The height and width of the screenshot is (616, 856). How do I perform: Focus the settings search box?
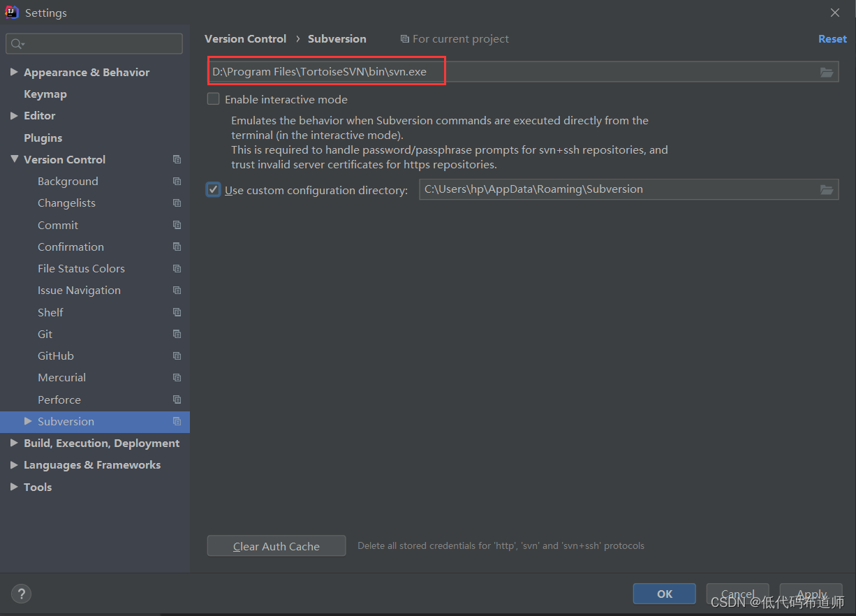pos(94,44)
